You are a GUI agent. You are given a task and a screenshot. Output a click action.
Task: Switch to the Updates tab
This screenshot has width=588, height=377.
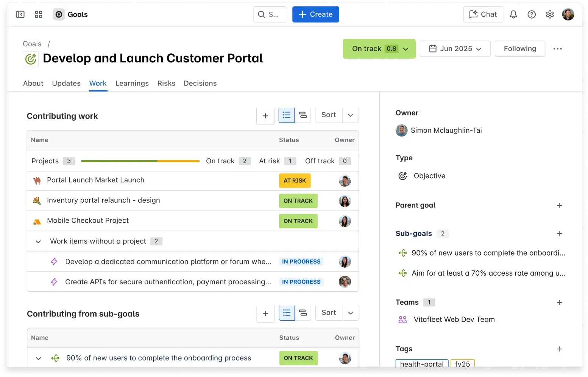point(66,83)
